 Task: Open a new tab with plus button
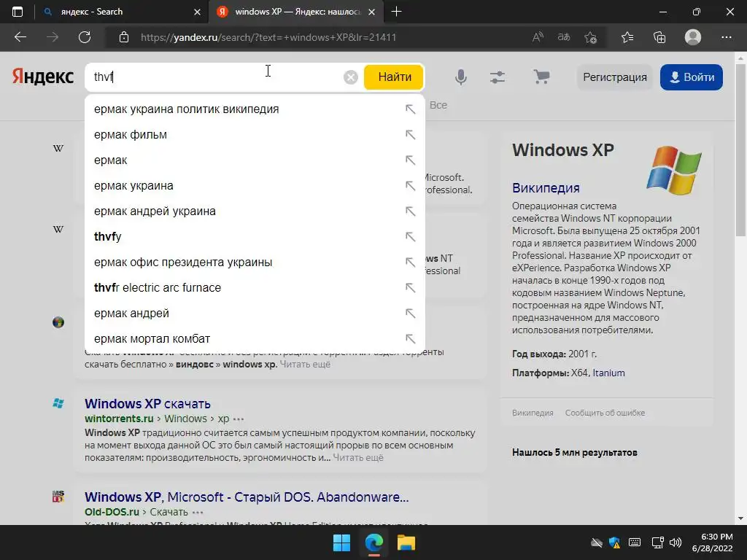(396, 12)
